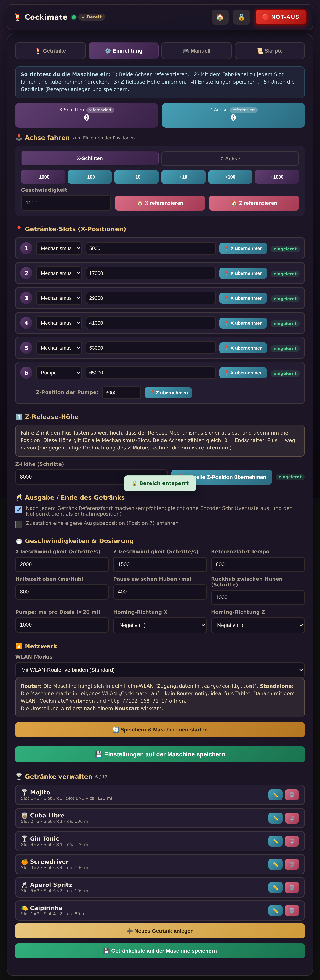The width and height of the screenshot is (320, 980).
Task: Hit the NOT-AUS emergency stop button
Action: tap(281, 17)
